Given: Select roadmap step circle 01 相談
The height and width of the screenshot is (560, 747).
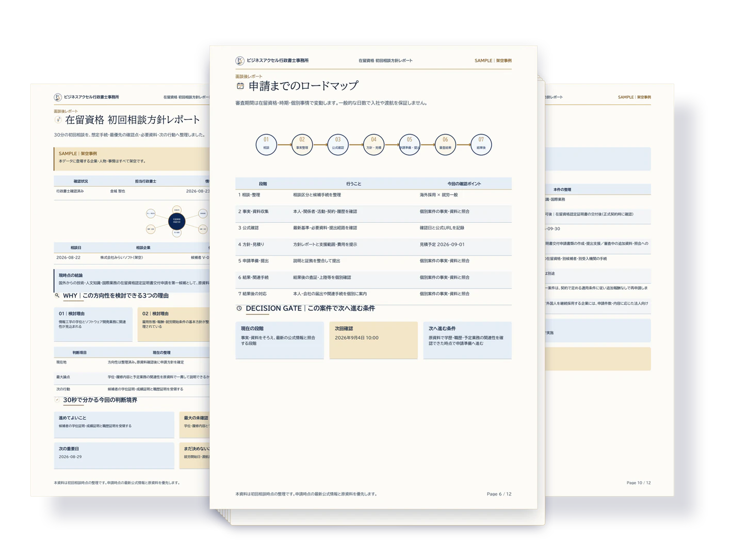Looking at the screenshot, I should tap(266, 144).
